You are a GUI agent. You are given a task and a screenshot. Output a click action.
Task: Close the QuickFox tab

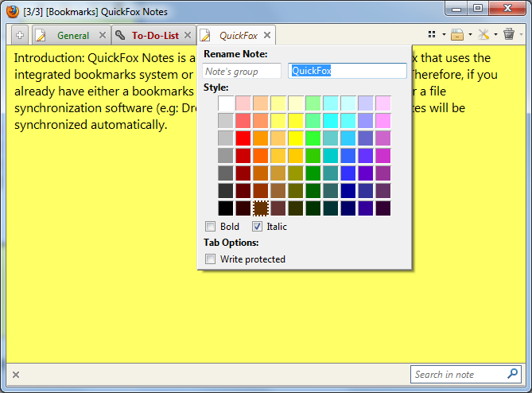267,35
